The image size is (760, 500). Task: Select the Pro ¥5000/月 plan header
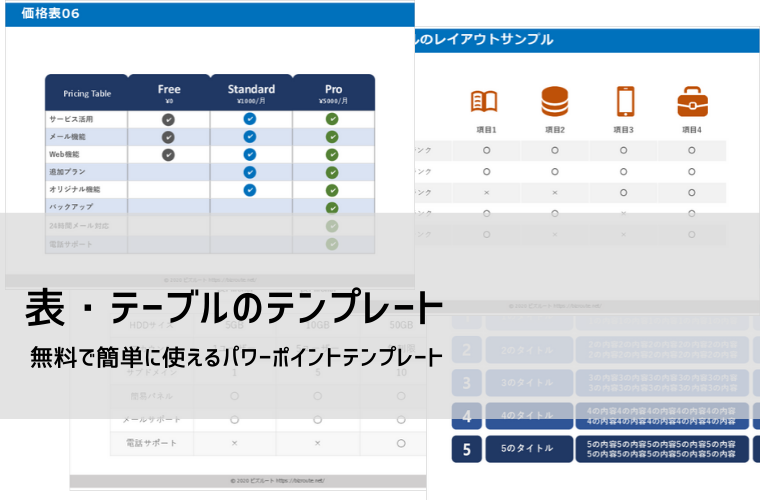(333, 93)
